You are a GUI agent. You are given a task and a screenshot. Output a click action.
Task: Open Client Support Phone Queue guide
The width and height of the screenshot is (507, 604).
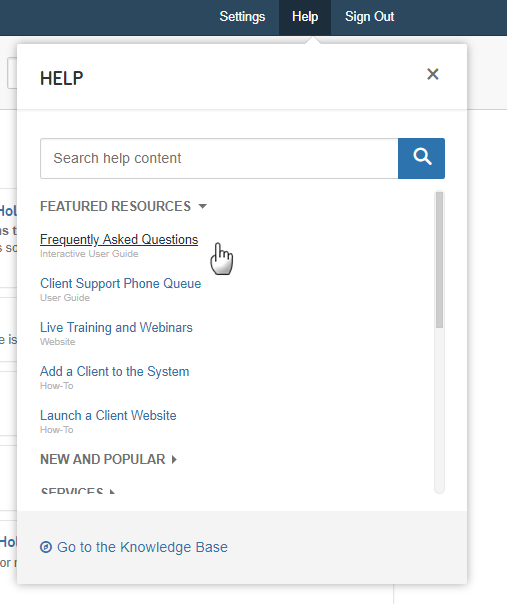point(121,284)
